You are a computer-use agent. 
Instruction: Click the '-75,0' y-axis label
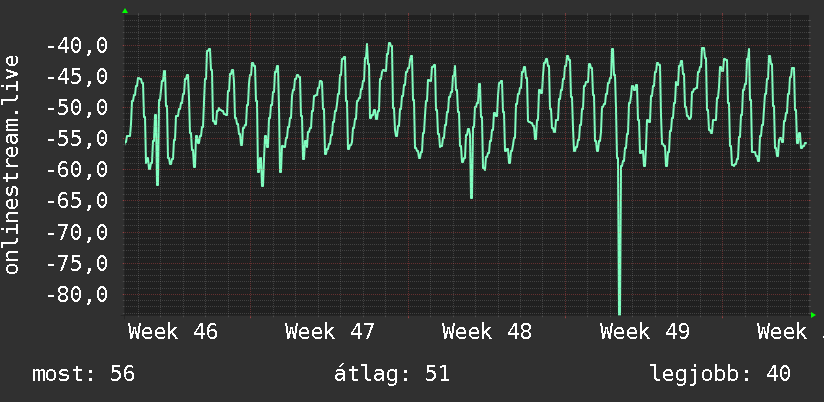[x=77, y=263]
